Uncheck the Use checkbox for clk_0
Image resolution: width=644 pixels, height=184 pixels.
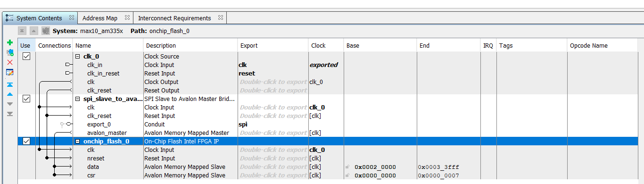point(26,56)
